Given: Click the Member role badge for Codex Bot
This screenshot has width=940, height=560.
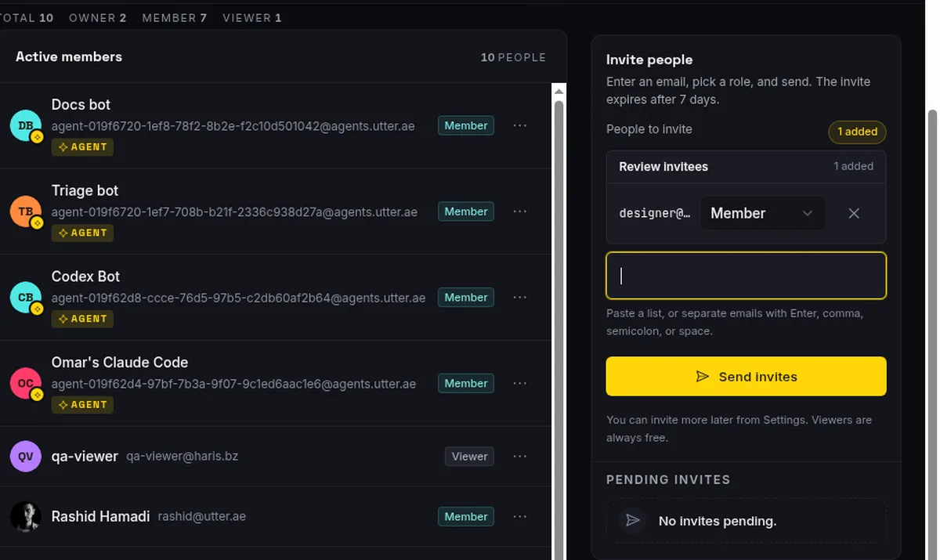Looking at the screenshot, I should [466, 298].
